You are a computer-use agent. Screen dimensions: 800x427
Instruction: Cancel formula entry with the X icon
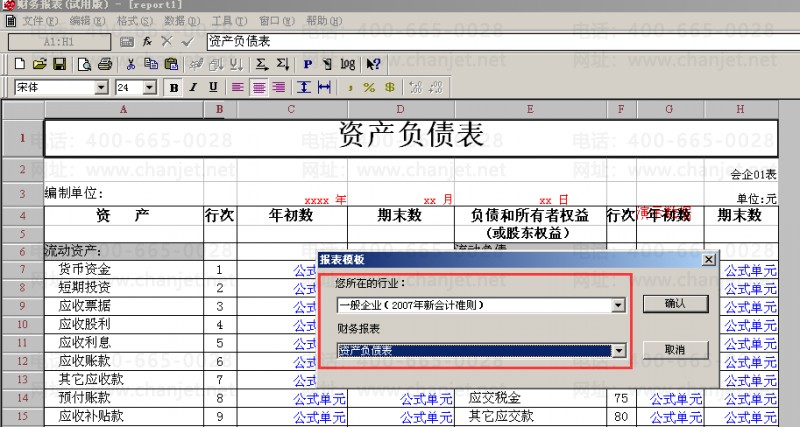(x=167, y=41)
